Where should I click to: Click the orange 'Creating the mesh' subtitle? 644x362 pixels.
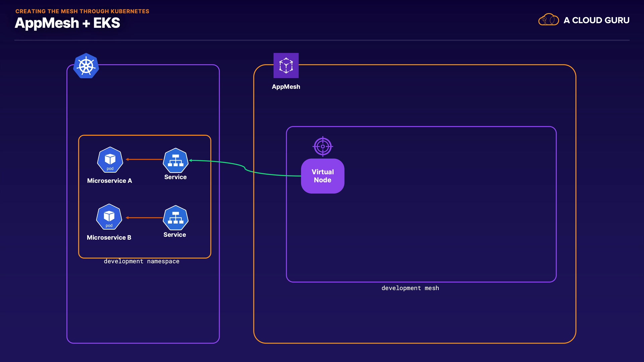click(82, 11)
